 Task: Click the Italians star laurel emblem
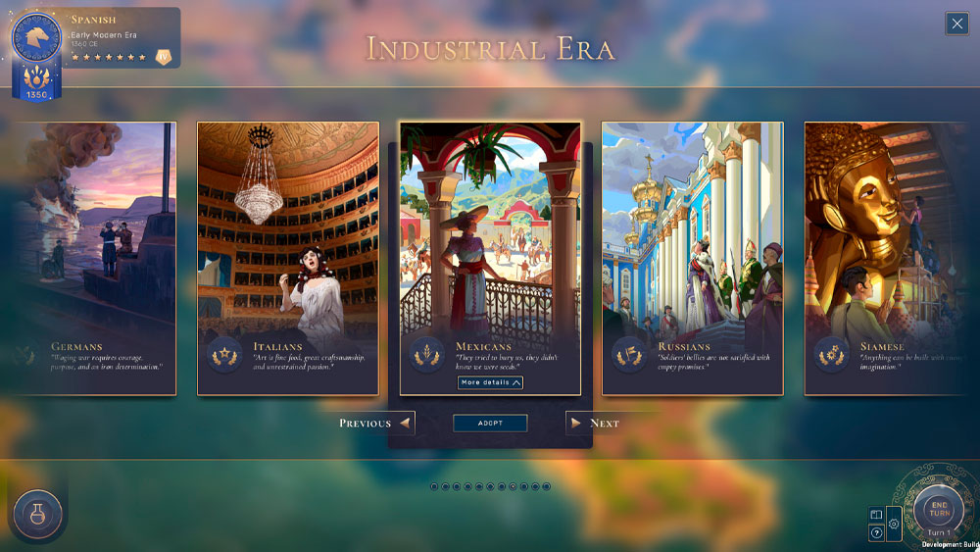click(x=224, y=355)
